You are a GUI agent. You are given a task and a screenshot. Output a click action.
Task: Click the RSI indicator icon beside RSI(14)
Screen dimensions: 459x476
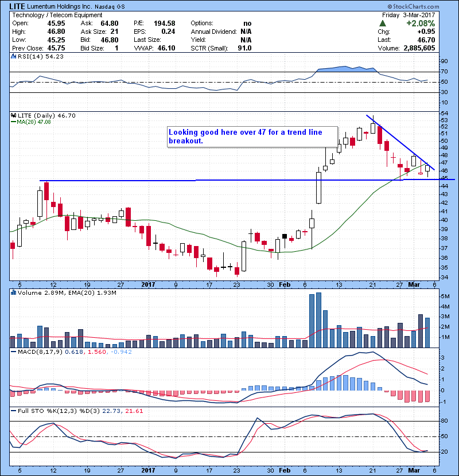pos(13,56)
